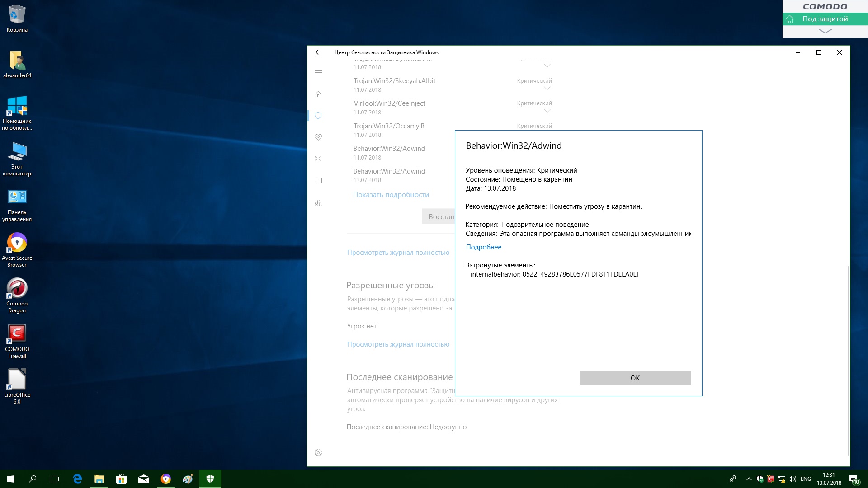Expand the VirTool:Win32/CeeInject threat entry
The width and height of the screenshot is (868, 488).
point(547,111)
